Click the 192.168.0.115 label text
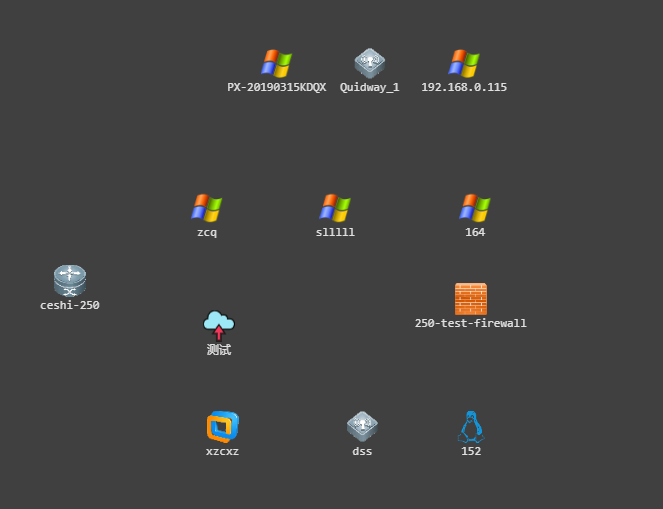The image size is (663, 509). click(464, 88)
